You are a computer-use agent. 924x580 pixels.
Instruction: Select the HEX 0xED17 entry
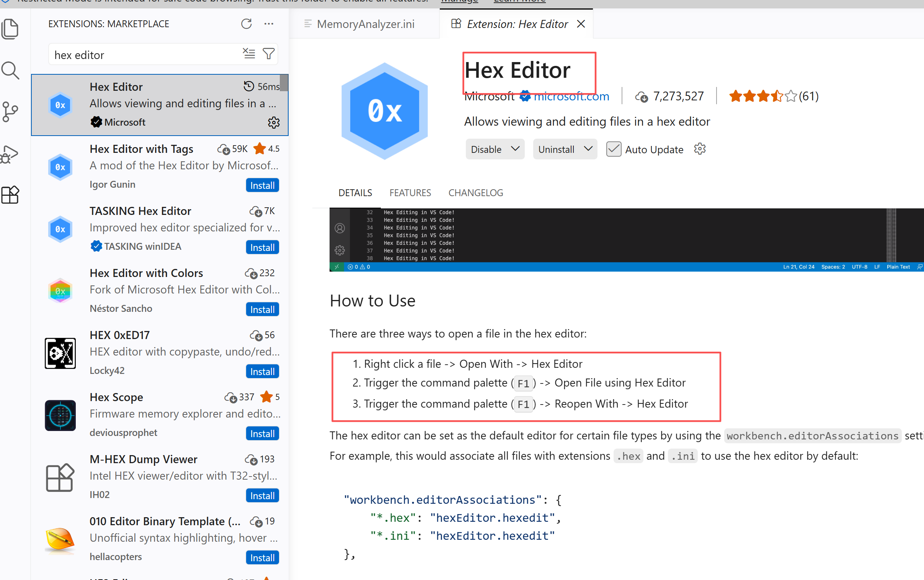tap(160, 353)
